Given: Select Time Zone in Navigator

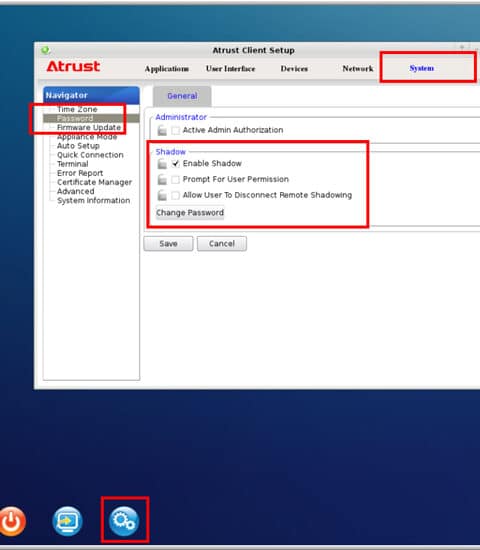Looking at the screenshot, I should click(x=77, y=109).
